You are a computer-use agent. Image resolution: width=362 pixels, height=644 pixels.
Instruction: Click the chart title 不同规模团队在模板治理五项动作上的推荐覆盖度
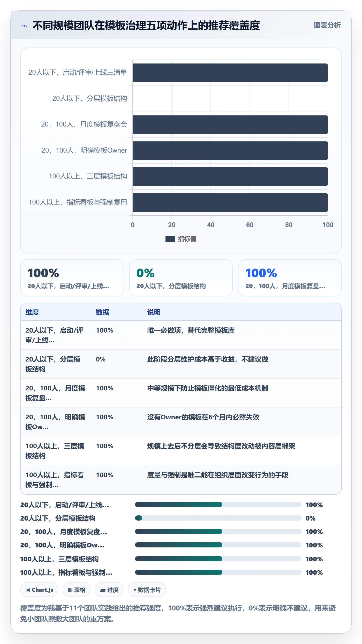pos(146,26)
